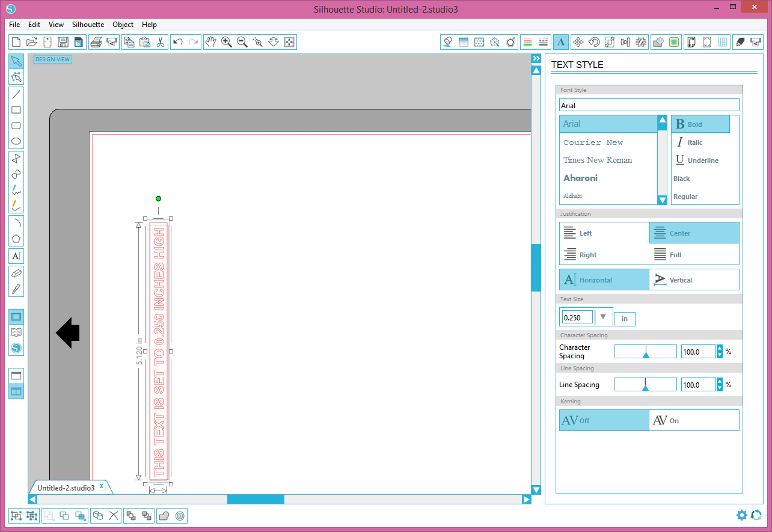Screen dimensions: 772x532
Task: Open the Align panel icon
Action: pos(625,42)
